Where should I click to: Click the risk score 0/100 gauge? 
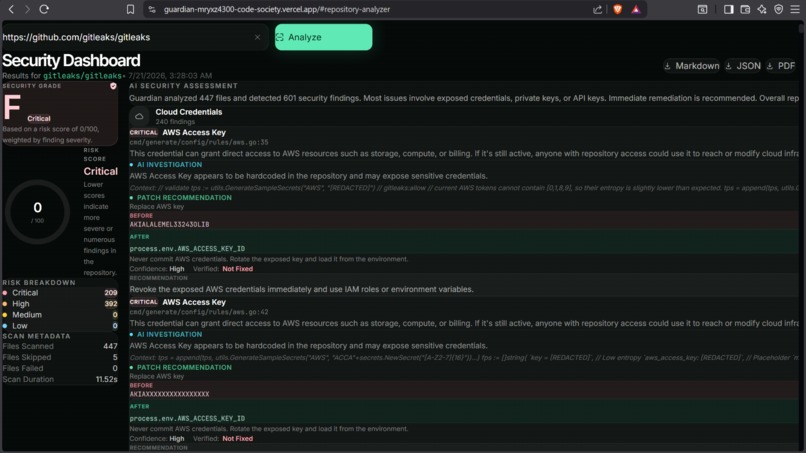tap(38, 211)
